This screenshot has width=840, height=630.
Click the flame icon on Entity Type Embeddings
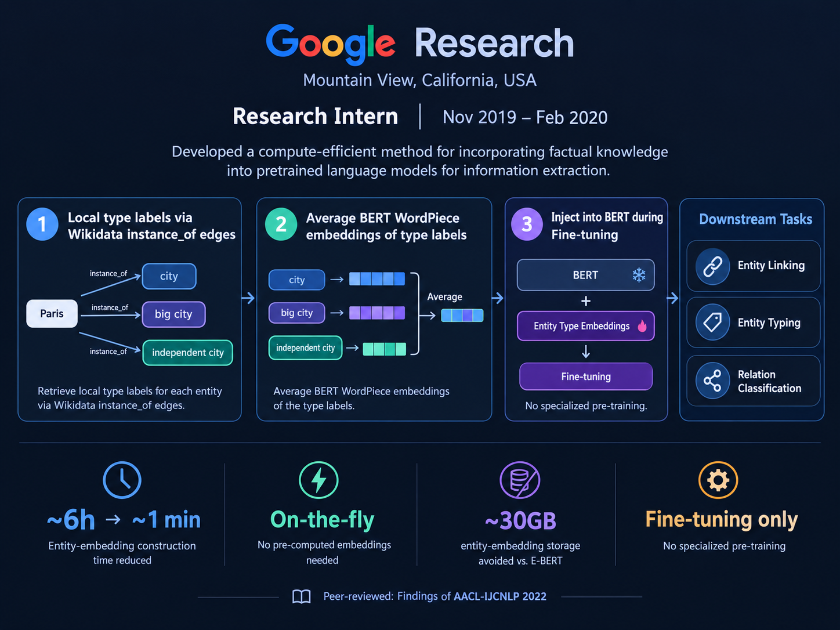pos(642,325)
